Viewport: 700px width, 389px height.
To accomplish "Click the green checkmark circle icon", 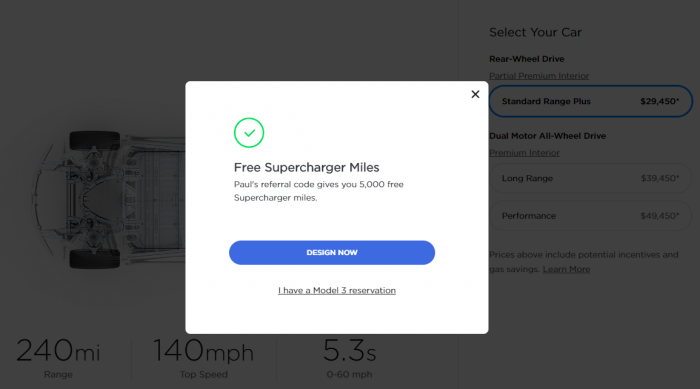I will [x=249, y=133].
